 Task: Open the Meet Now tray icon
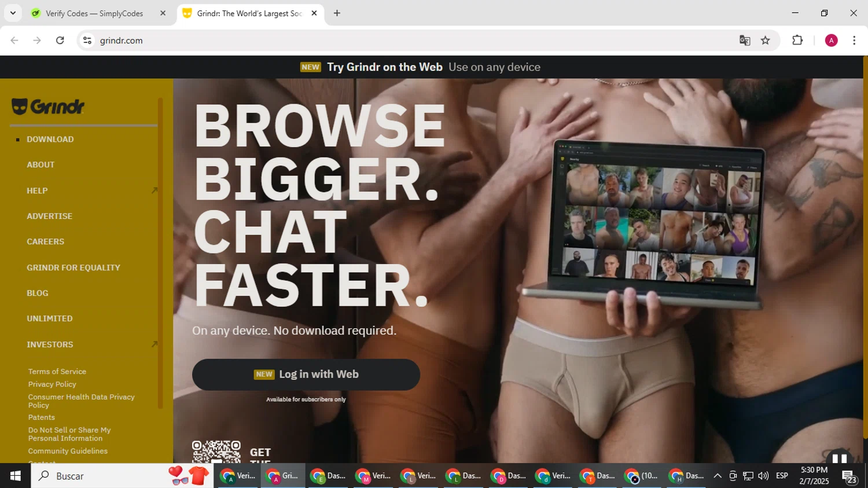tap(733, 476)
